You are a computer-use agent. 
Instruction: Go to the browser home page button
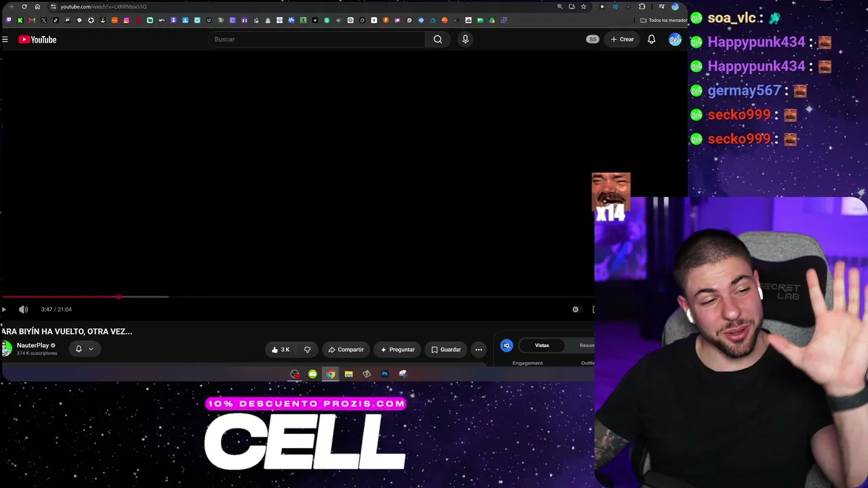click(37, 7)
